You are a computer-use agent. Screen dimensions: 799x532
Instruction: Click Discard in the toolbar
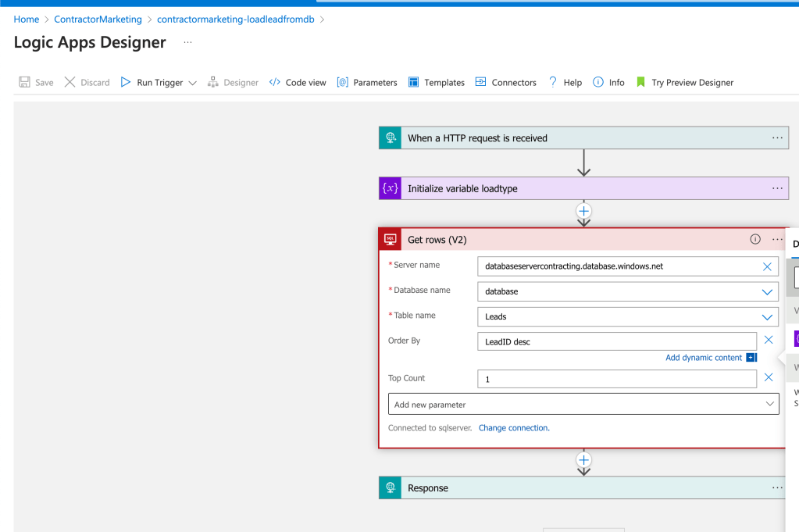(87, 82)
